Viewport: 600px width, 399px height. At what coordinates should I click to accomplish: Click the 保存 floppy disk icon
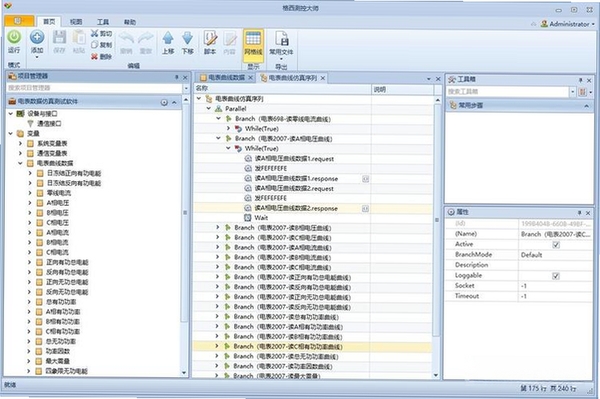coord(59,37)
